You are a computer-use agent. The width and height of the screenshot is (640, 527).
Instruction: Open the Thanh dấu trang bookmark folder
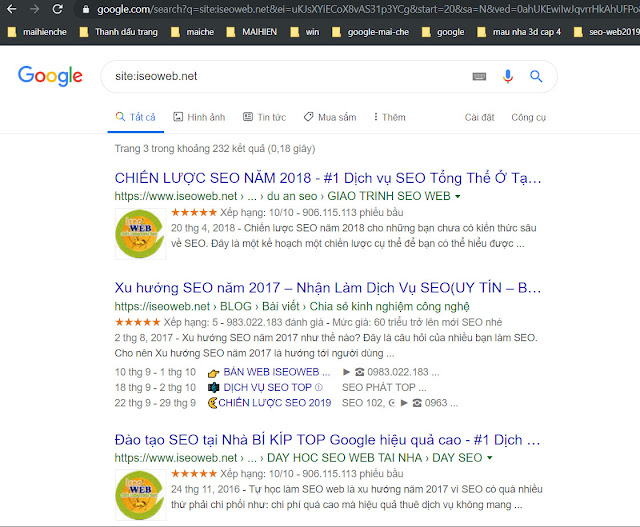pos(119,32)
